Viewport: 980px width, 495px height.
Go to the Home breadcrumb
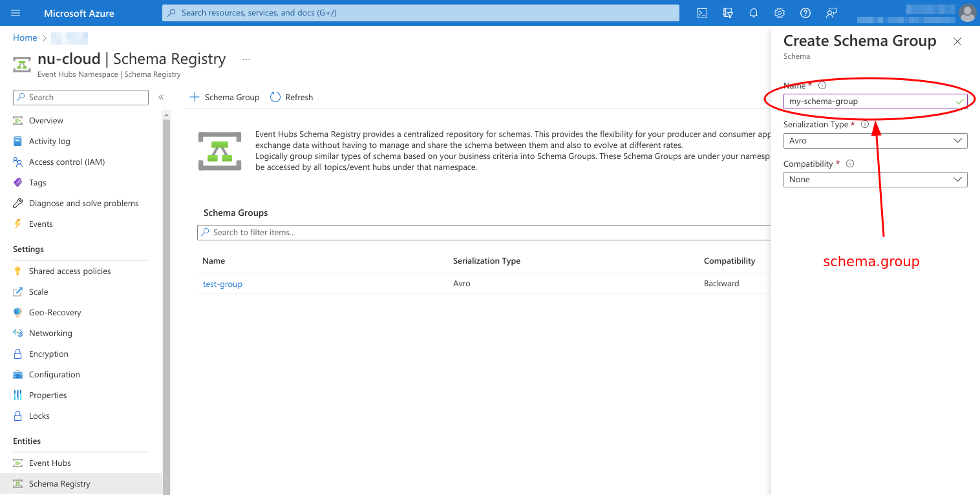[x=25, y=37]
